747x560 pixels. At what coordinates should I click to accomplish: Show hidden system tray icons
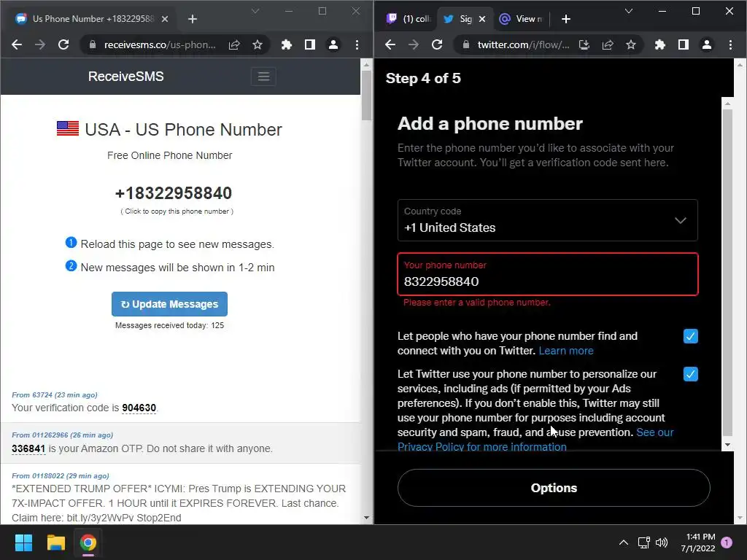623,542
